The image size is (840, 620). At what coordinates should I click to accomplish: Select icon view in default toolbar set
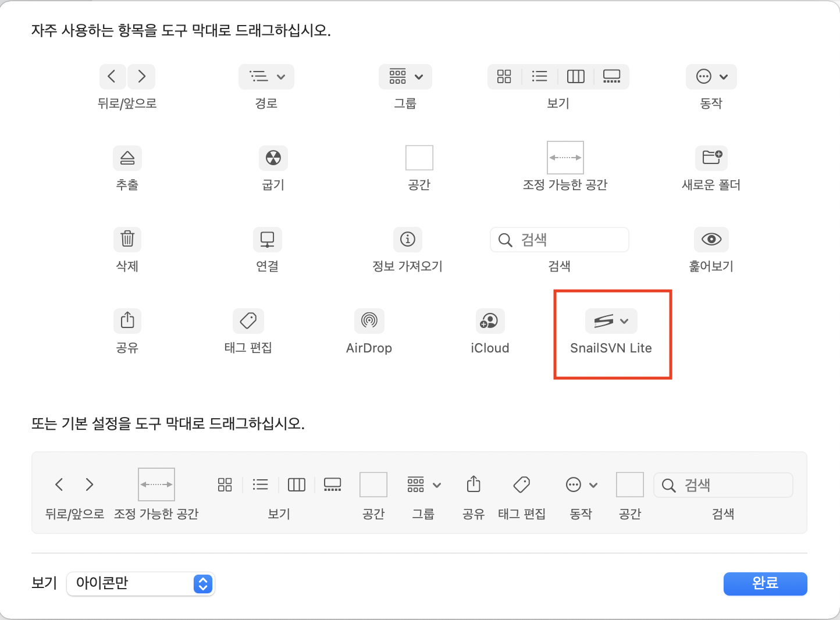225,484
